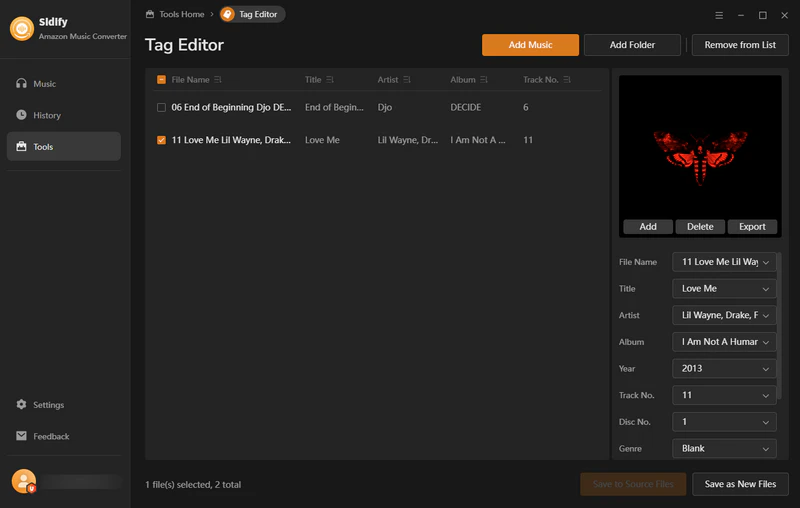Expand the Year dropdown
Image resolution: width=800 pixels, height=508 pixels.
tap(765, 369)
